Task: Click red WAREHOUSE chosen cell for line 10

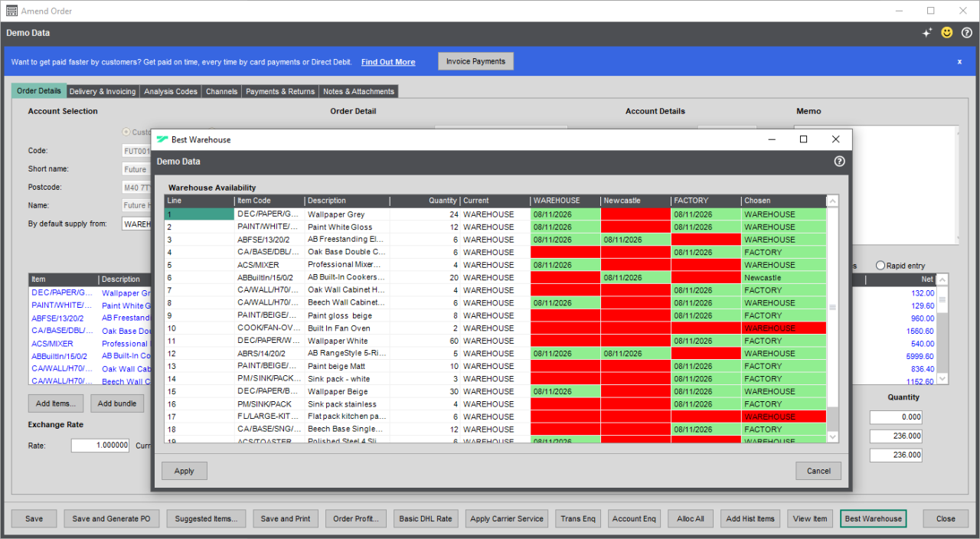Action: pos(784,328)
